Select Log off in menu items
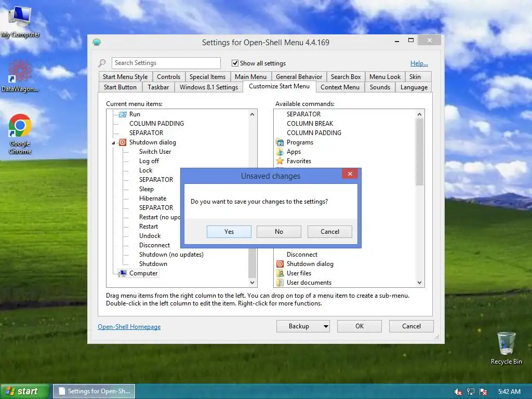 pyautogui.click(x=149, y=161)
